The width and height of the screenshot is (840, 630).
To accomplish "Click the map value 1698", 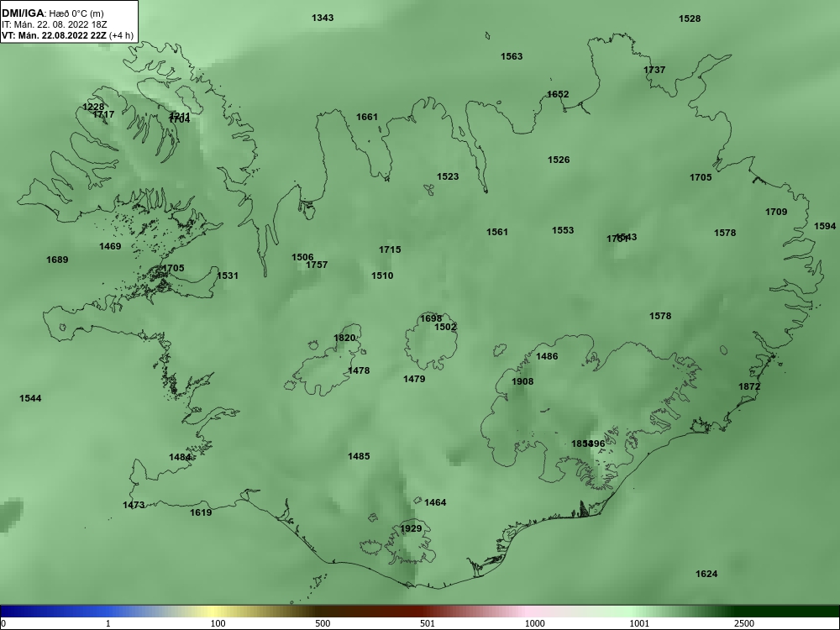I will [x=431, y=318].
